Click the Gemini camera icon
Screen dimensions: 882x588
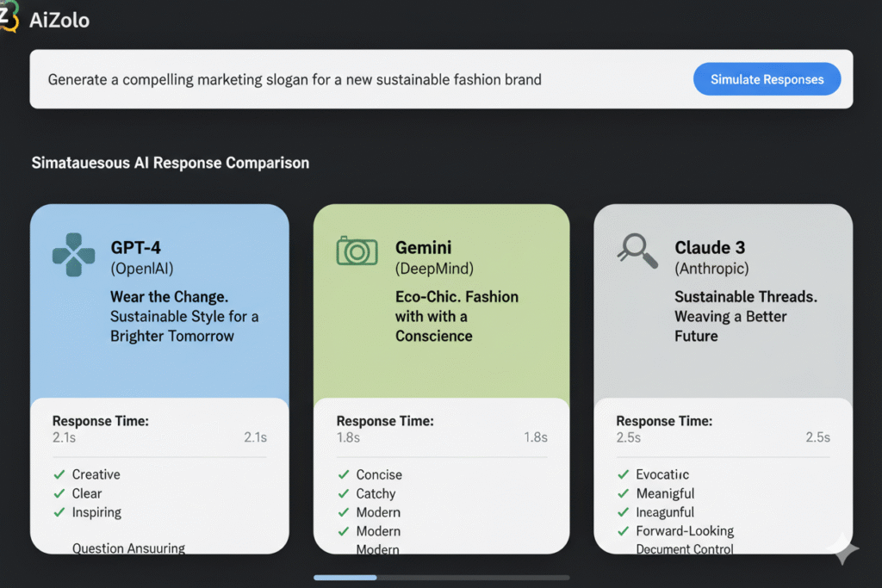[x=357, y=251]
